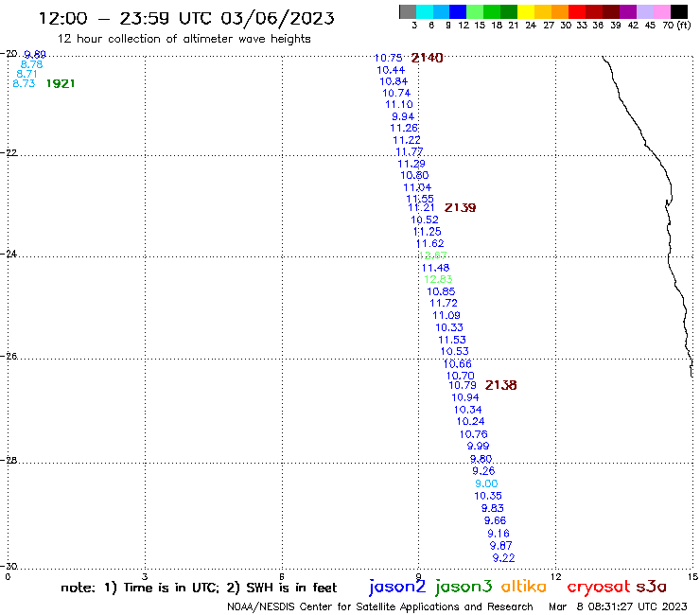Click the '70 (ft)' scale label
The width and height of the screenshot is (700, 615).
(x=676, y=25)
